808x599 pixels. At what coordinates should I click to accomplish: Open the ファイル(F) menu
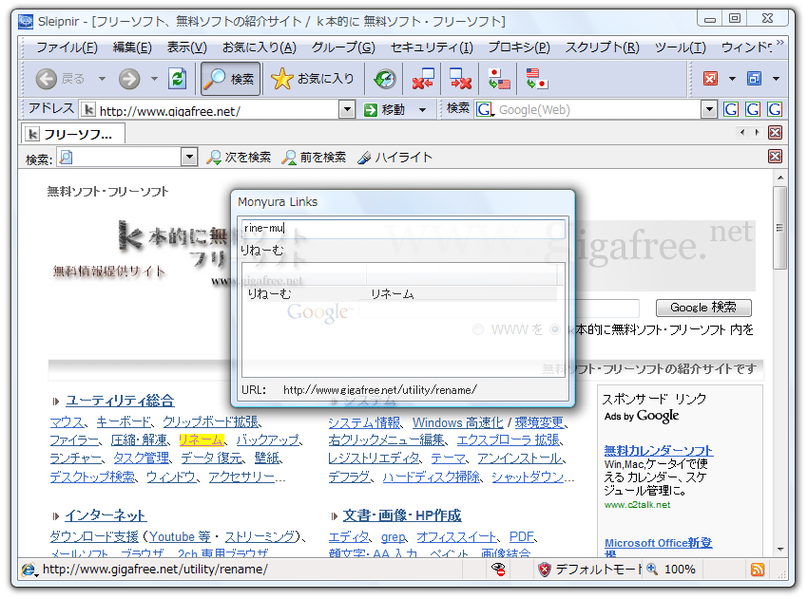pos(67,47)
